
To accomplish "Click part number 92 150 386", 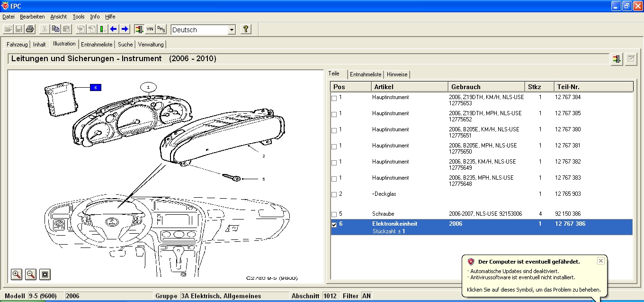I will pos(568,214).
